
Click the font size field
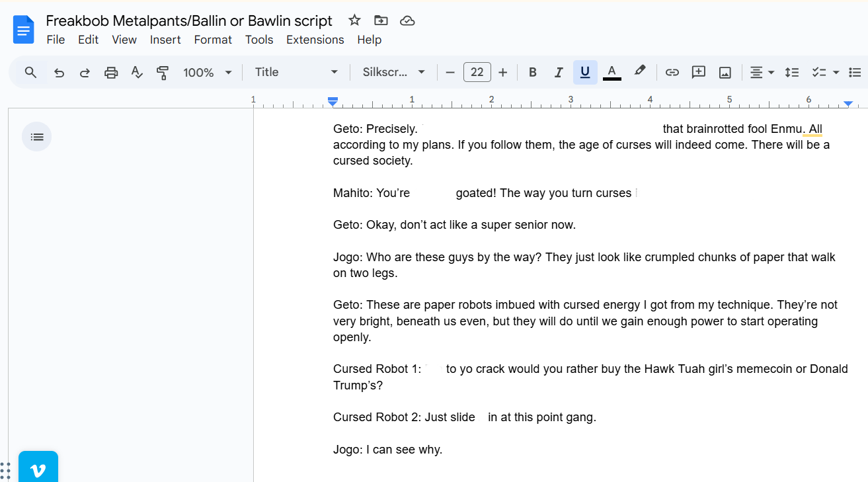coord(477,73)
